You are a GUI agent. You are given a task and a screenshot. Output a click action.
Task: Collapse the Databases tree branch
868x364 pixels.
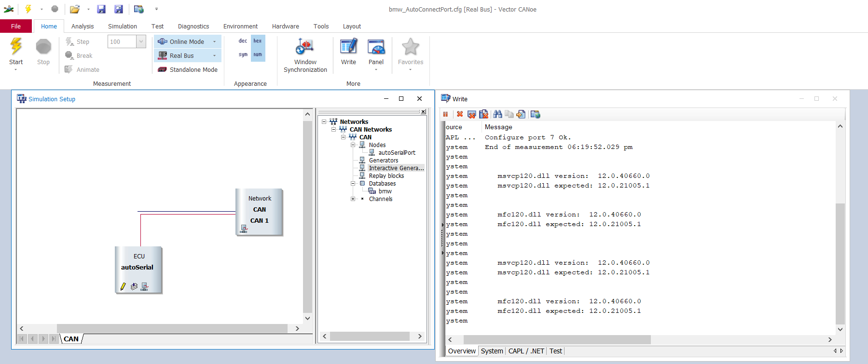coord(353,184)
